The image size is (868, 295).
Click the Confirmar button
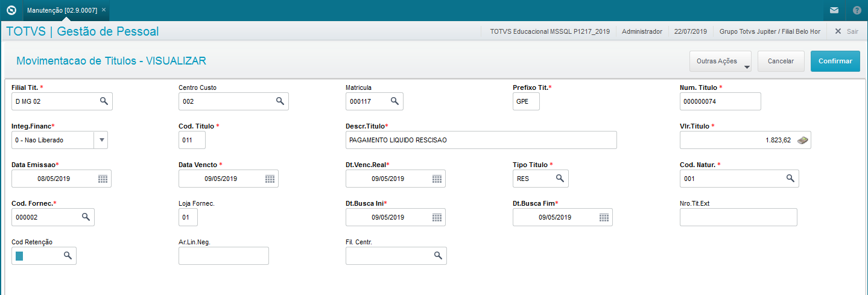[835, 61]
